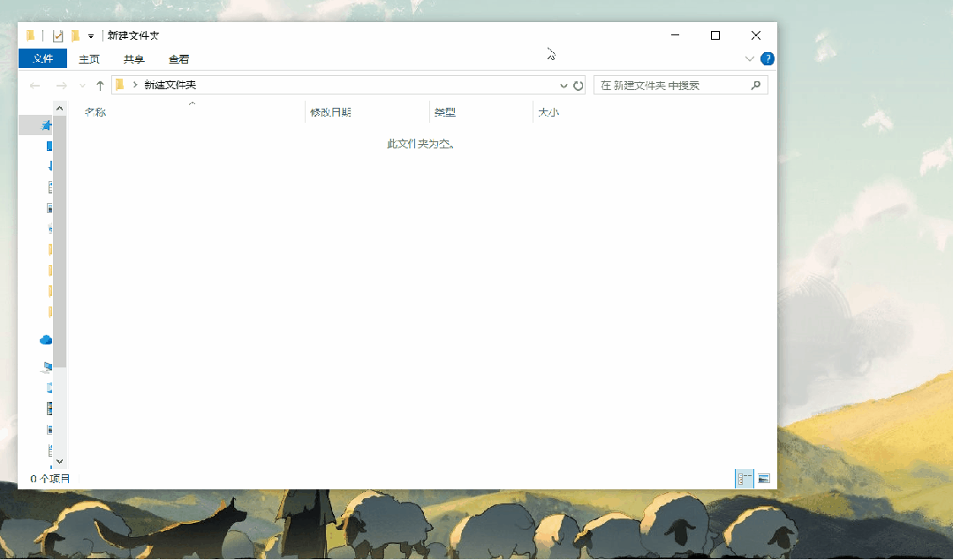Click the grayed back navigation arrow
This screenshot has height=560, width=953.
click(34, 86)
